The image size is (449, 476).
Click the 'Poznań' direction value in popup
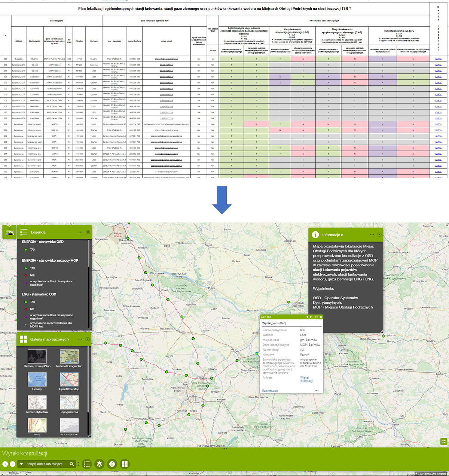point(305,354)
